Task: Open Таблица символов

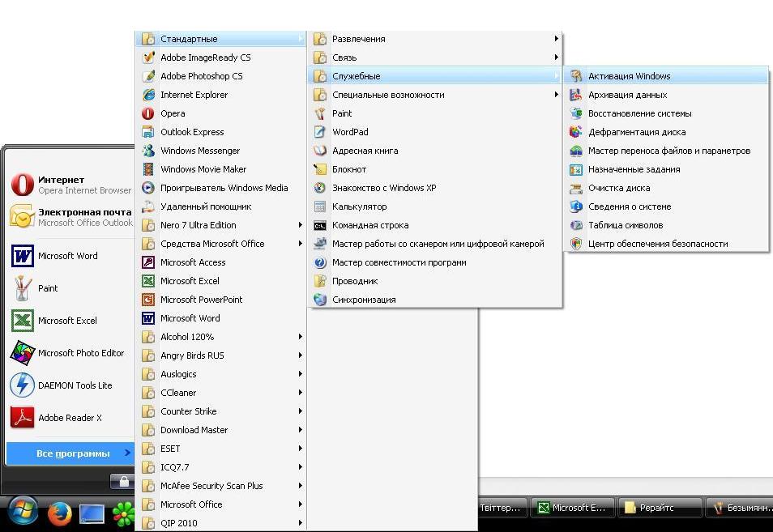Action: pyautogui.click(x=667, y=225)
